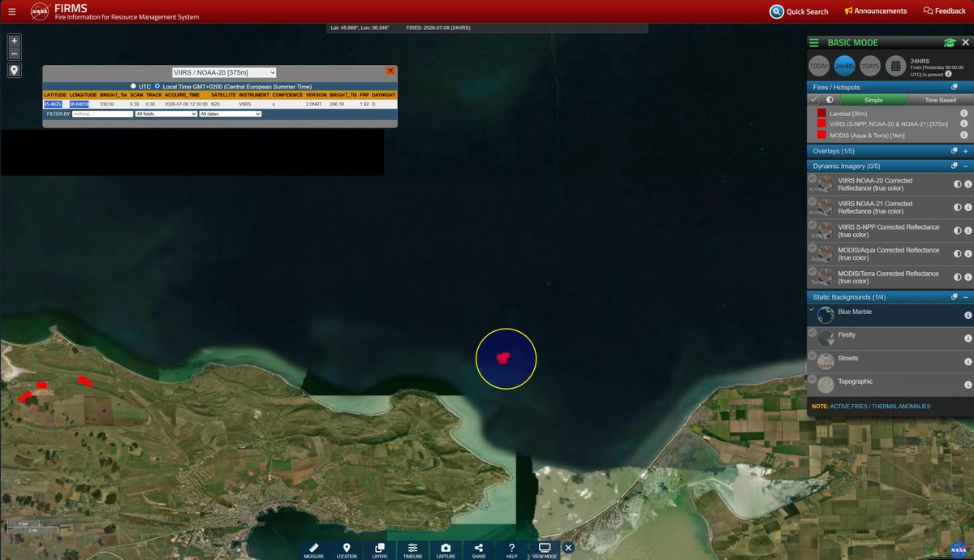Viewport: 974px width, 560px height.
Task: Sort by the CONFIDENCE column header
Action: (x=287, y=95)
